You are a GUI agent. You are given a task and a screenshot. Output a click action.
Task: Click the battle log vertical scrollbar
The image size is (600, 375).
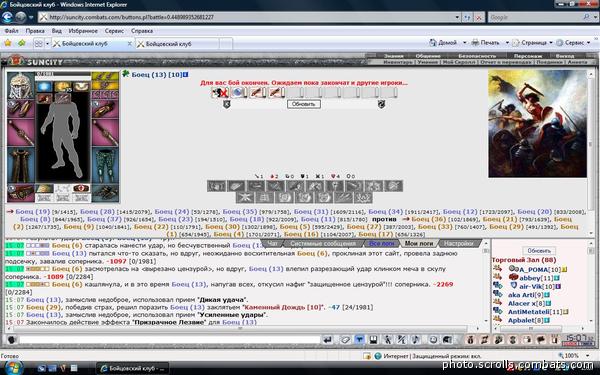486,283
